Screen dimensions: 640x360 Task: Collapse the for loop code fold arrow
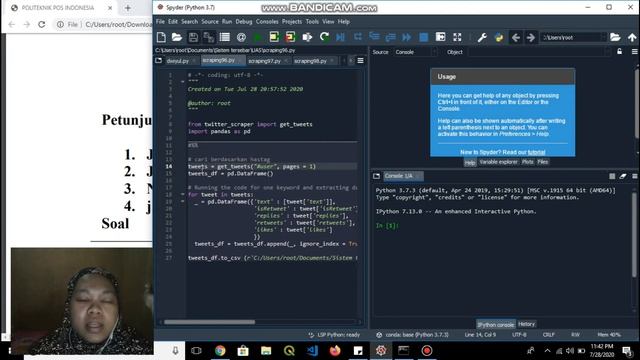point(182,195)
